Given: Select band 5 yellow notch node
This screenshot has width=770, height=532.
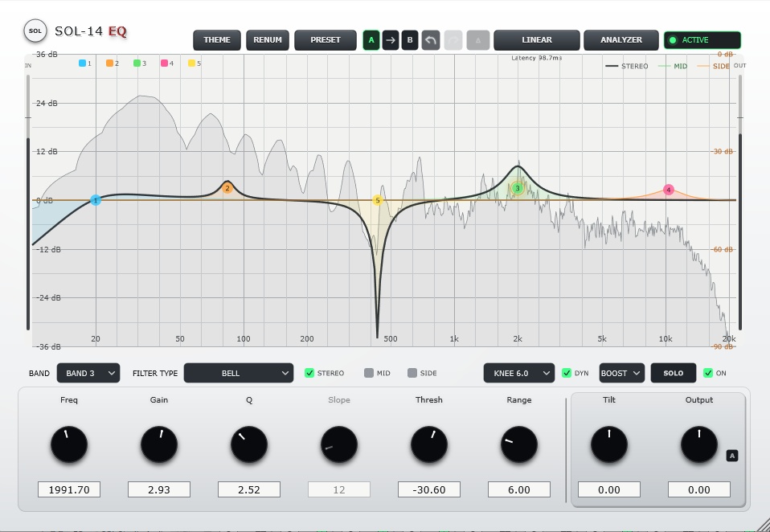Looking at the screenshot, I should (x=378, y=200).
